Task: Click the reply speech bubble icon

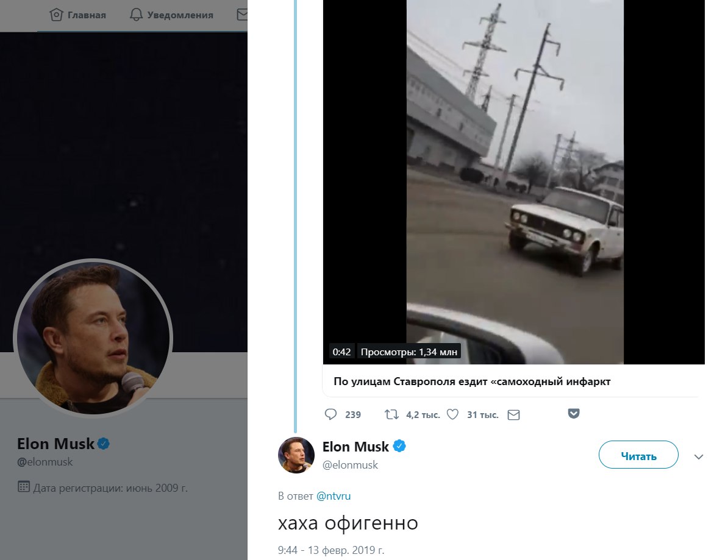Action: coord(331,415)
